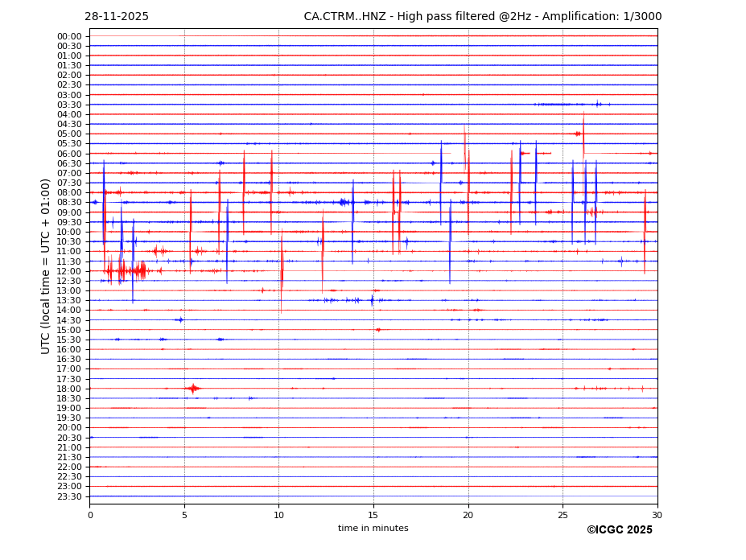Viewport: 746px width, 560px height.
Task: Select the 06:00 time row label
Action: coord(68,154)
